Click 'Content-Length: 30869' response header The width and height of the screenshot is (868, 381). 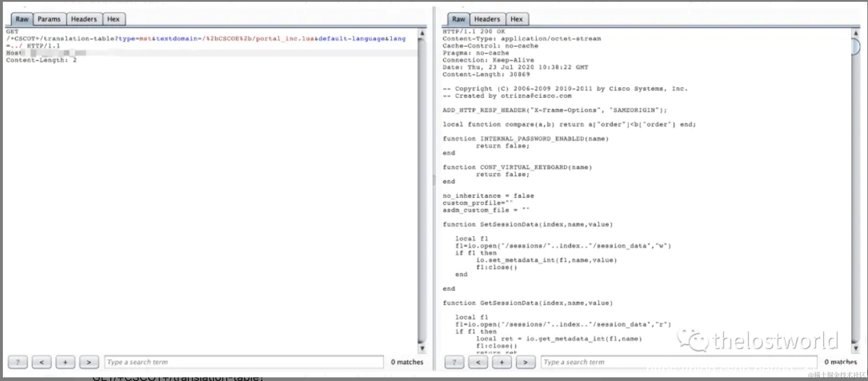pos(486,75)
